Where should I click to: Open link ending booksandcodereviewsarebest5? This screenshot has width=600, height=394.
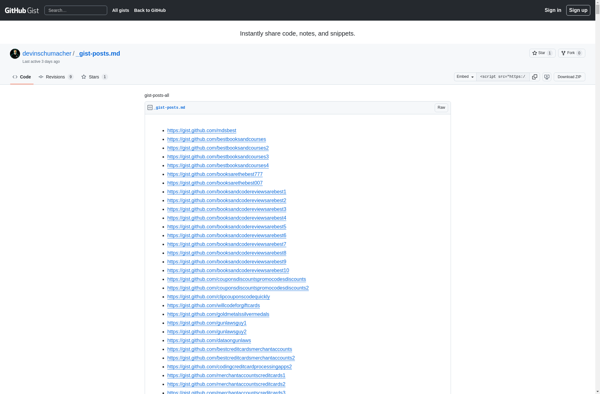(227, 227)
